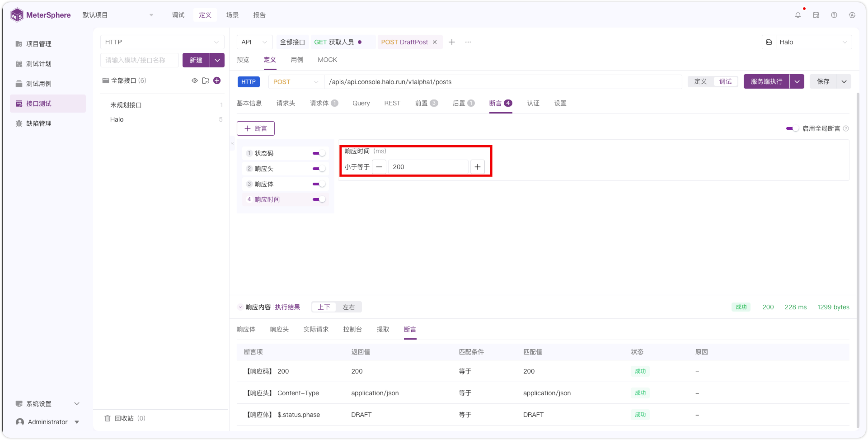
Task: Expand the 保存 dropdown arrow
Action: (x=844, y=81)
